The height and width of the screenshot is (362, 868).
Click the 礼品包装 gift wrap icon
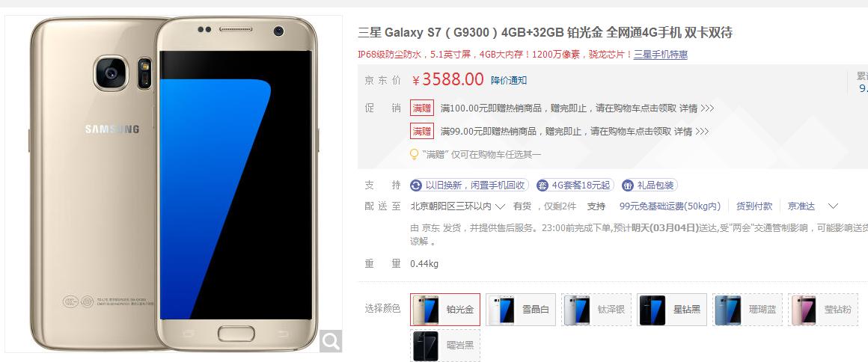[627, 185]
